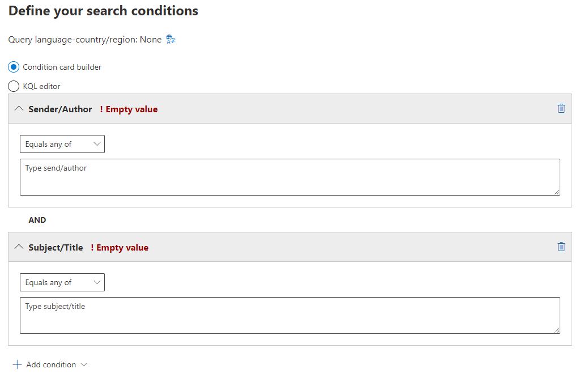Click the resize grip of subject/title box
Viewport: 588px width, 373px height.
(557, 330)
